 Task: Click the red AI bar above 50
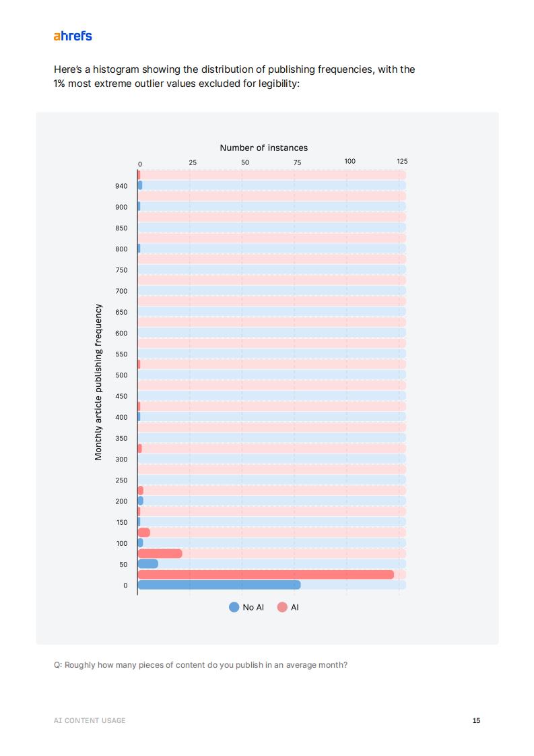point(160,553)
